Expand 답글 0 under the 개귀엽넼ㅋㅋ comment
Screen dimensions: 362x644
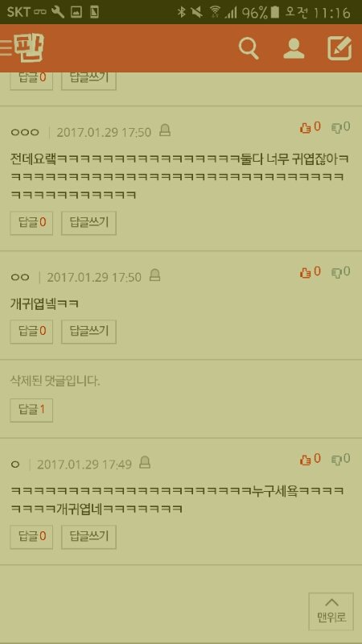tap(31, 332)
